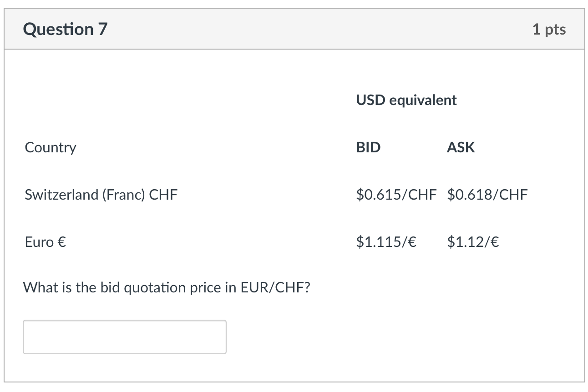Screen dimensions: 588x392
Task: Click the answer input field
Action: (124, 337)
